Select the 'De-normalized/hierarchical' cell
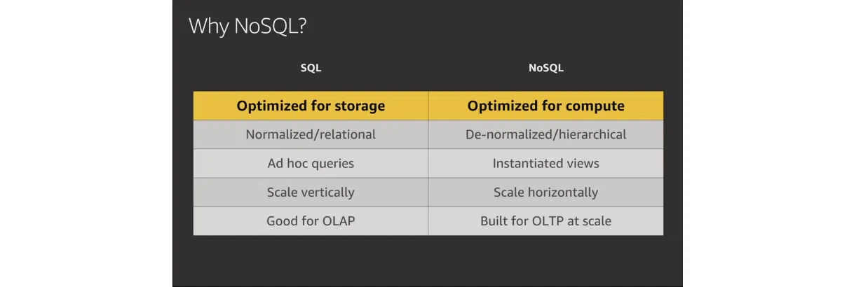This screenshot has width=868, height=287. tap(546, 134)
